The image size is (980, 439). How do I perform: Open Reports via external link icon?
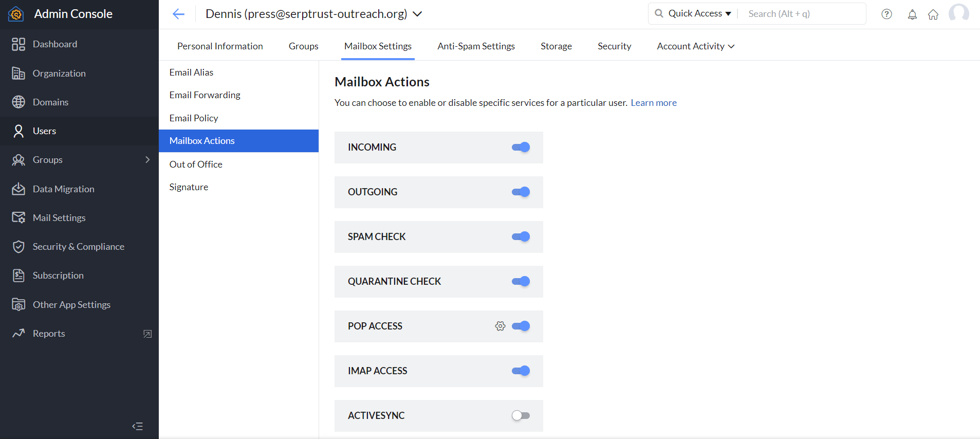coord(147,334)
